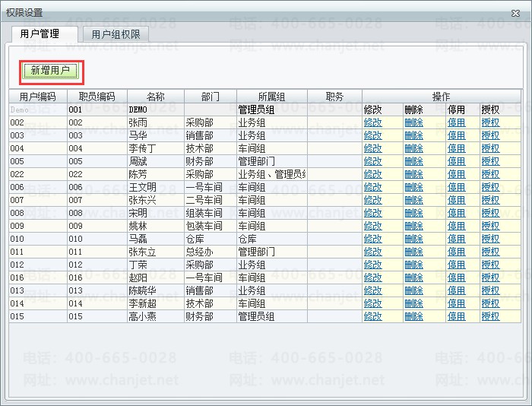532x406 pixels.
Task: Select user code cell 022
Action: point(38,174)
